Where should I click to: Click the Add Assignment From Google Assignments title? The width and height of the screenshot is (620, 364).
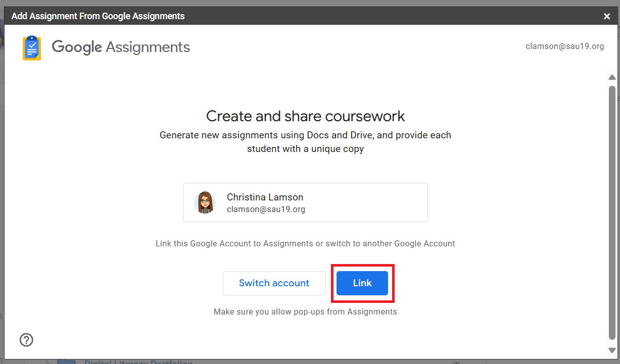tap(98, 16)
